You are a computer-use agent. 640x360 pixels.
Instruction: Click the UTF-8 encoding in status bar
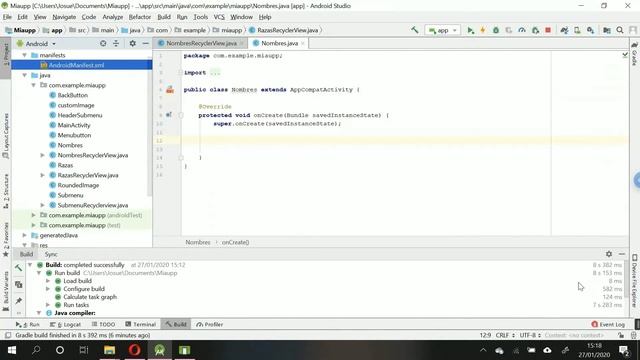tap(530, 335)
